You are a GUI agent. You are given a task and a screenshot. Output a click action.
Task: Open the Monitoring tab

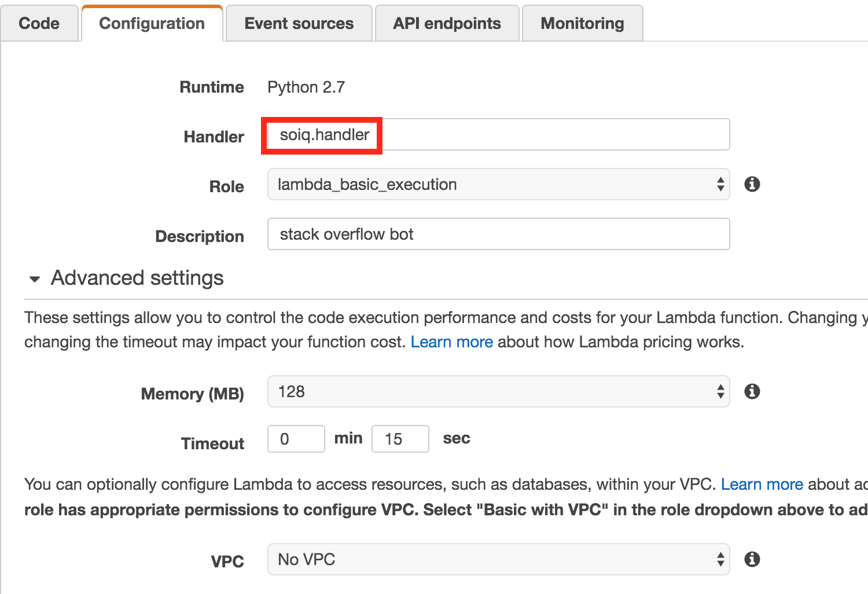(582, 23)
